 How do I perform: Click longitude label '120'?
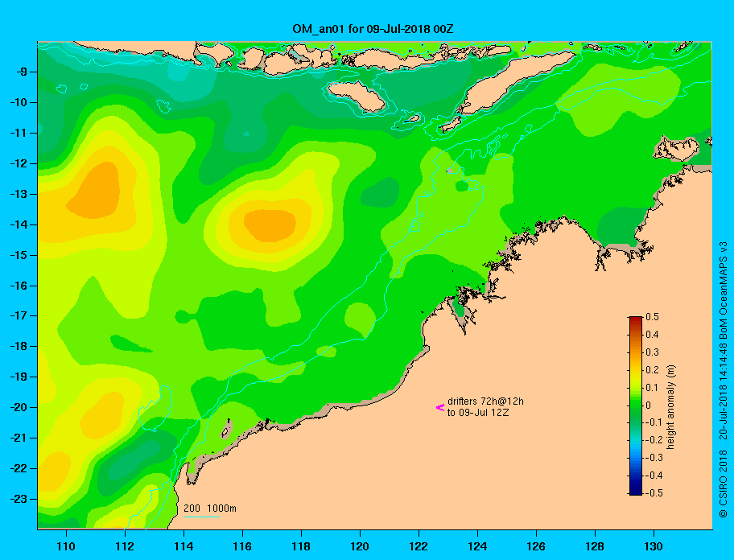[360, 546]
